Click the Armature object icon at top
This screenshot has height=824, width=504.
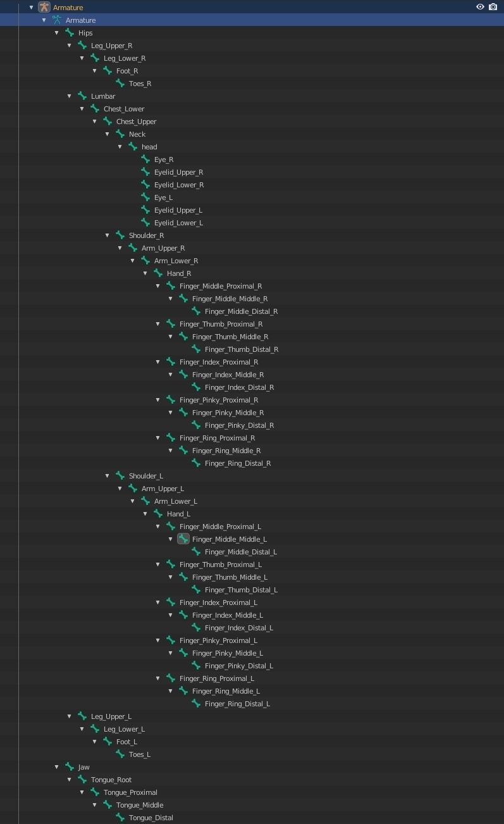44,7
